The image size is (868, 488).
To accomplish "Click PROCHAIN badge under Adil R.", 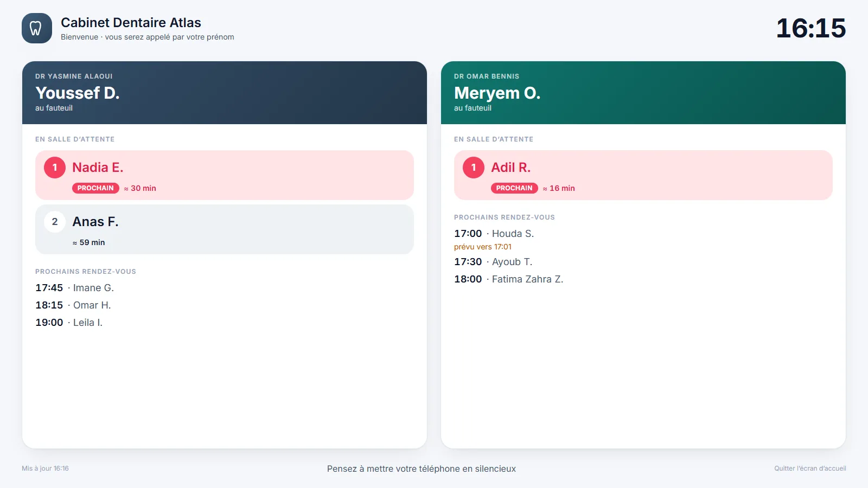I will point(514,188).
